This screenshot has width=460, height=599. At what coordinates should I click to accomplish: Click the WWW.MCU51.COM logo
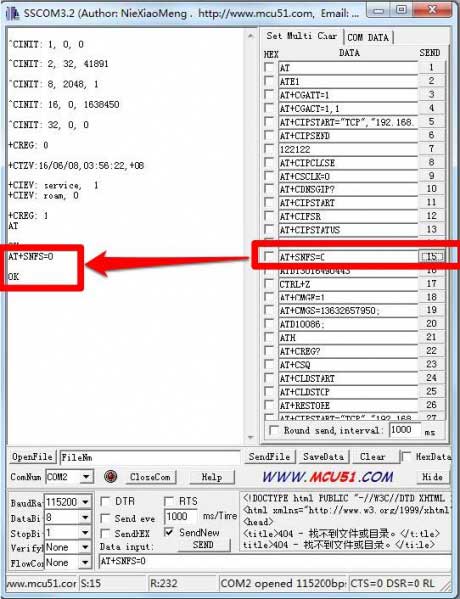(327, 476)
